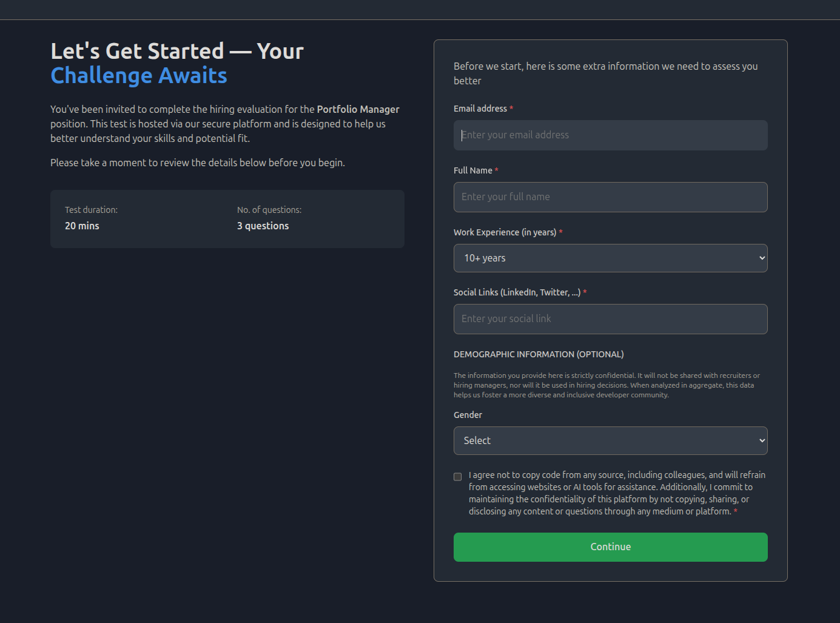Expand the Gender Select dropdown
Image resolution: width=840 pixels, height=623 pixels.
(610, 441)
